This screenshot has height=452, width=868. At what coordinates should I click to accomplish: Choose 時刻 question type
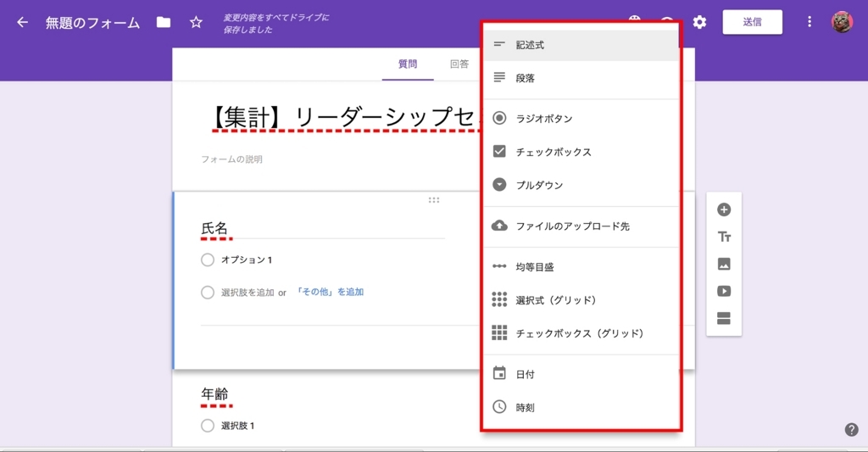click(581, 408)
